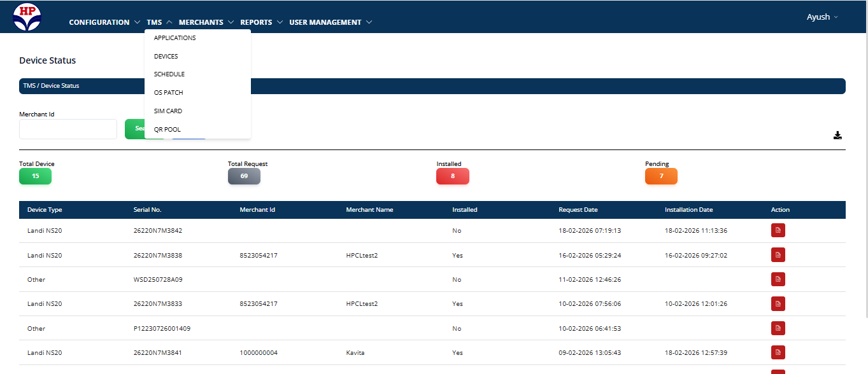Download the device status report

[837, 135]
